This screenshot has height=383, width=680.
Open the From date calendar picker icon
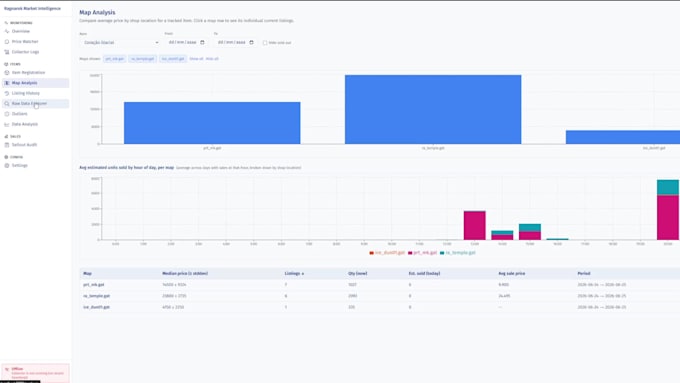(202, 43)
